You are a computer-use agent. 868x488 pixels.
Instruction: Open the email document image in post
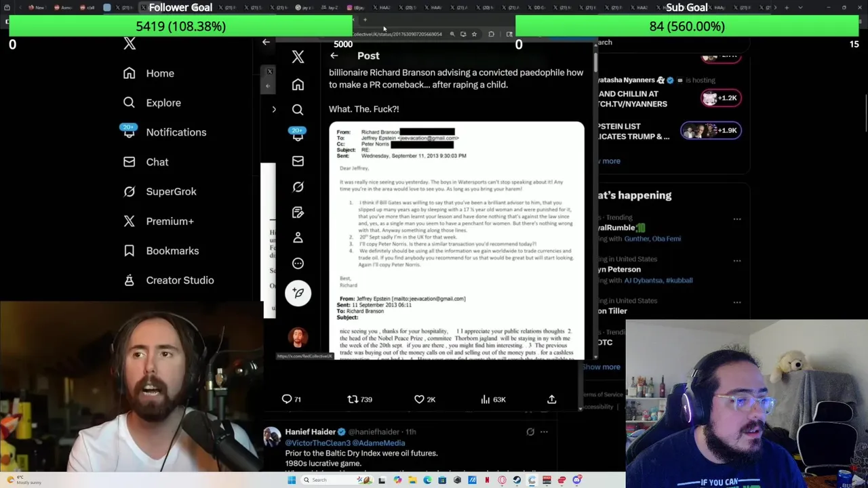pos(456,240)
